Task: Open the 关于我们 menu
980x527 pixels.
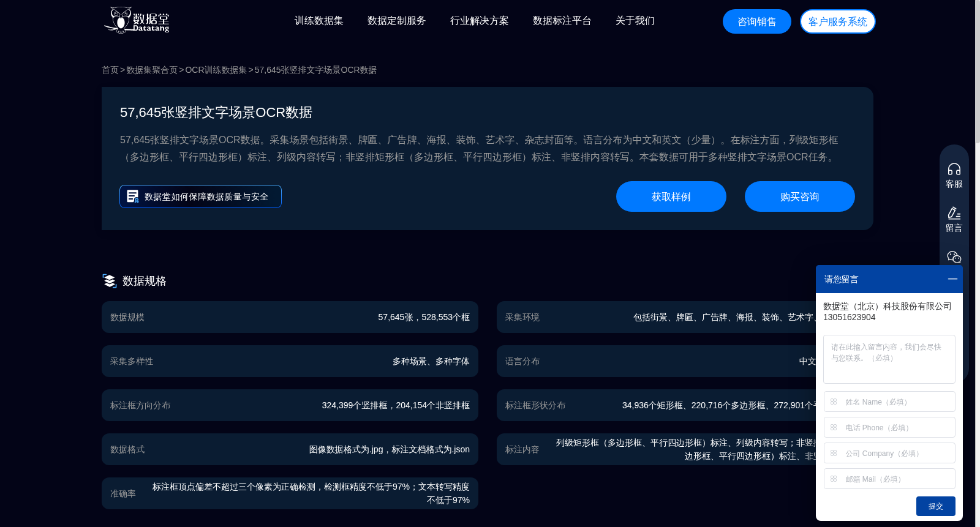Action: (635, 21)
